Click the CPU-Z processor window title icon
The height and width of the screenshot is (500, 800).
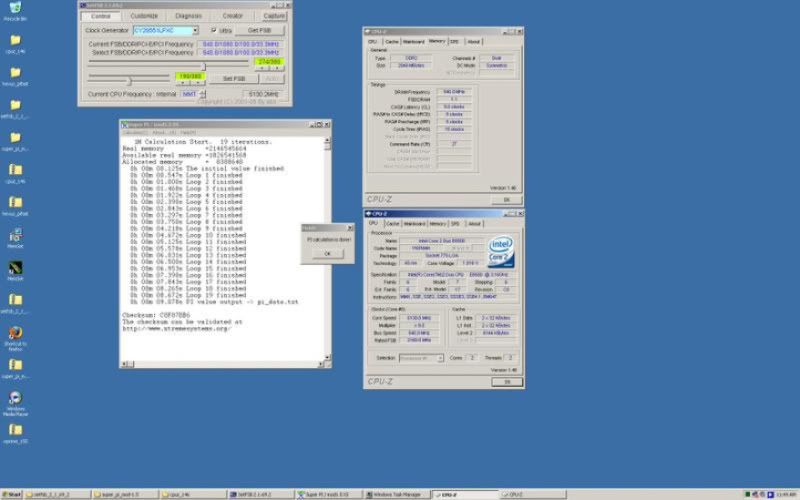pyautogui.click(x=368, y=214)
